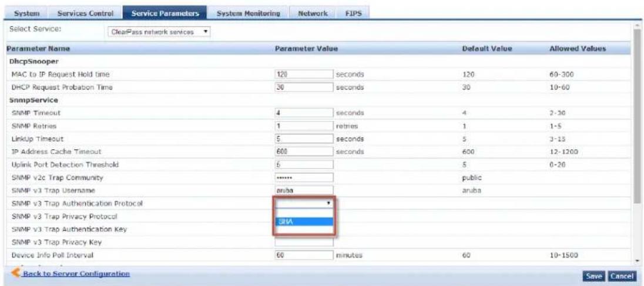644x286 pixels.
Task: Click the Save button
Action: [x=593, y=275]
